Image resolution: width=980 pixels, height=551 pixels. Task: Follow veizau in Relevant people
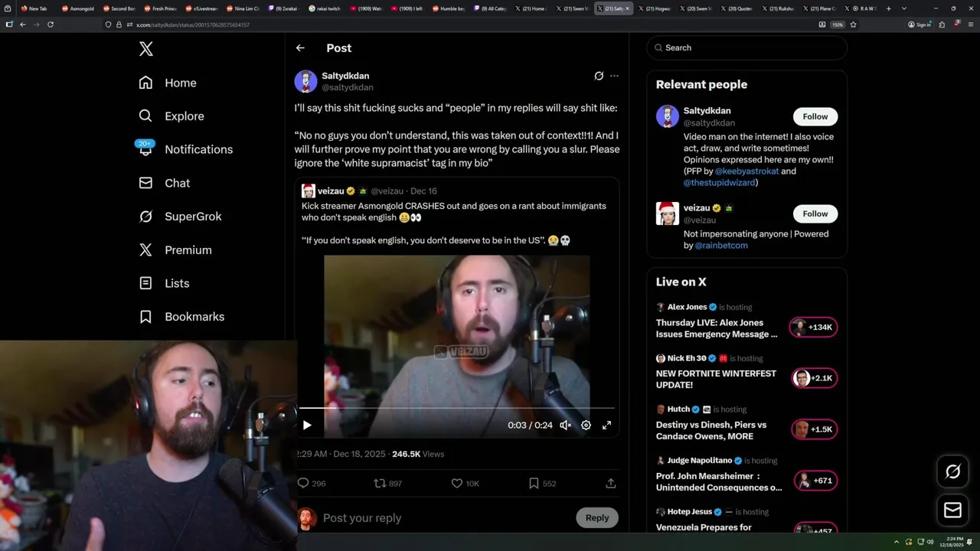click(815, 214)
